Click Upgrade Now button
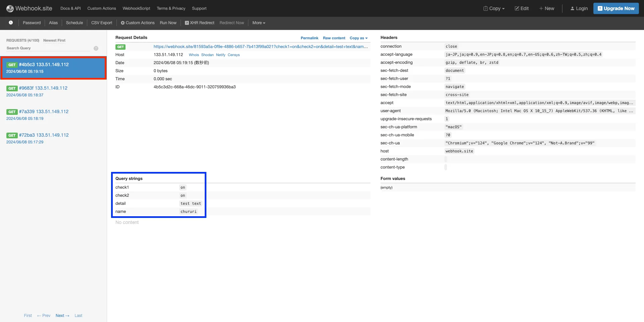The width and height of the screenshot is (644, 322). pos(616,8)
